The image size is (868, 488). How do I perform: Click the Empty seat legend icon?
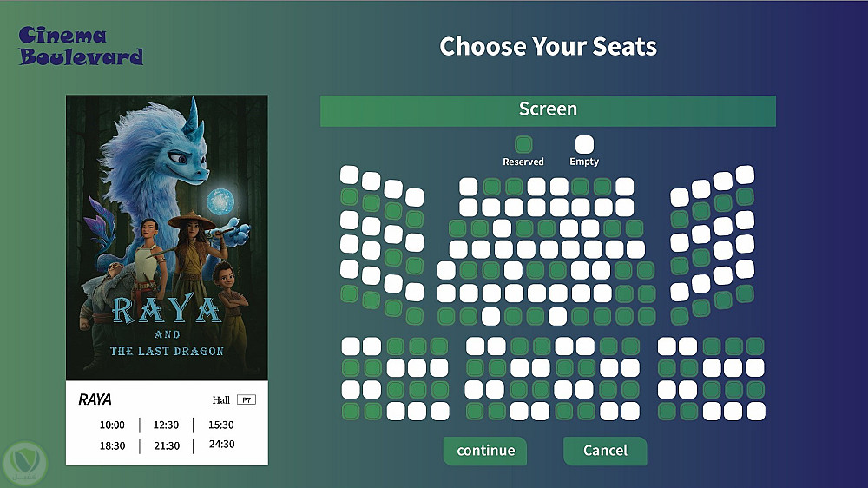click(x=584, y=144)
